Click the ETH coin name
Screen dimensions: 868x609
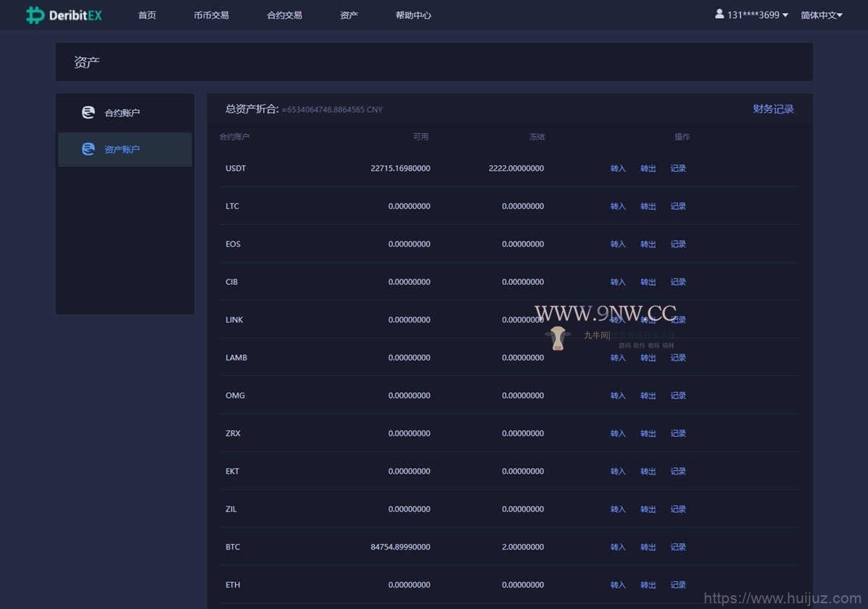tap(233, 585)
